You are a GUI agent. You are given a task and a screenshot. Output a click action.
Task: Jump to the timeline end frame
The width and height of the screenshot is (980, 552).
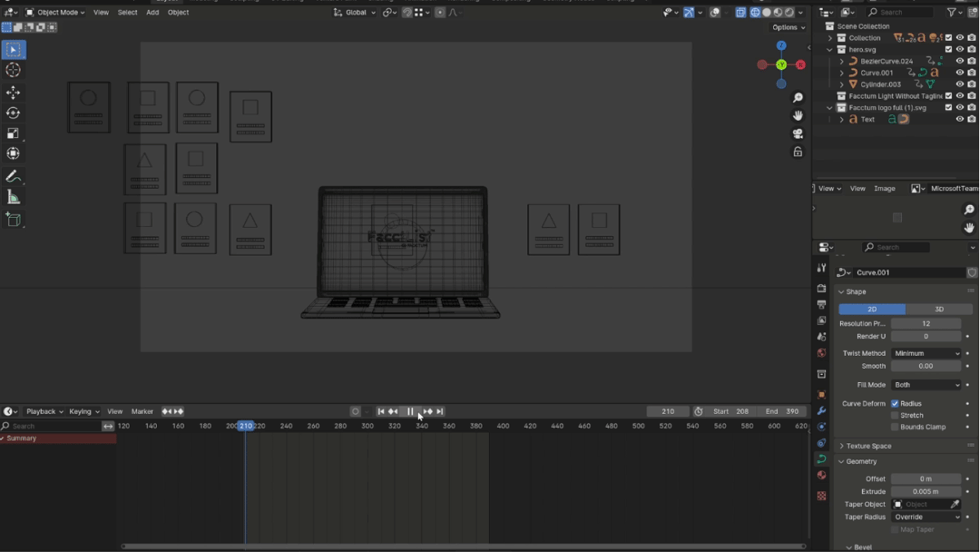(440, 411)
